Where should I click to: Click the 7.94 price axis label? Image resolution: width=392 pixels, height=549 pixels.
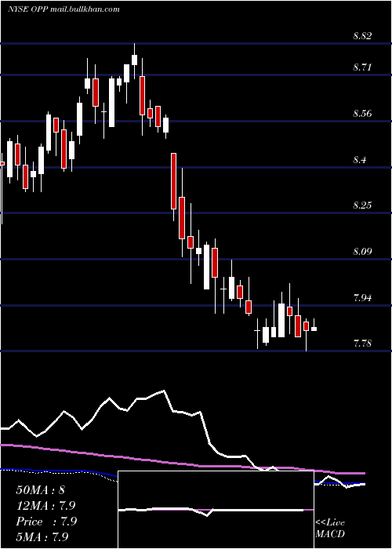coord(362,298)
